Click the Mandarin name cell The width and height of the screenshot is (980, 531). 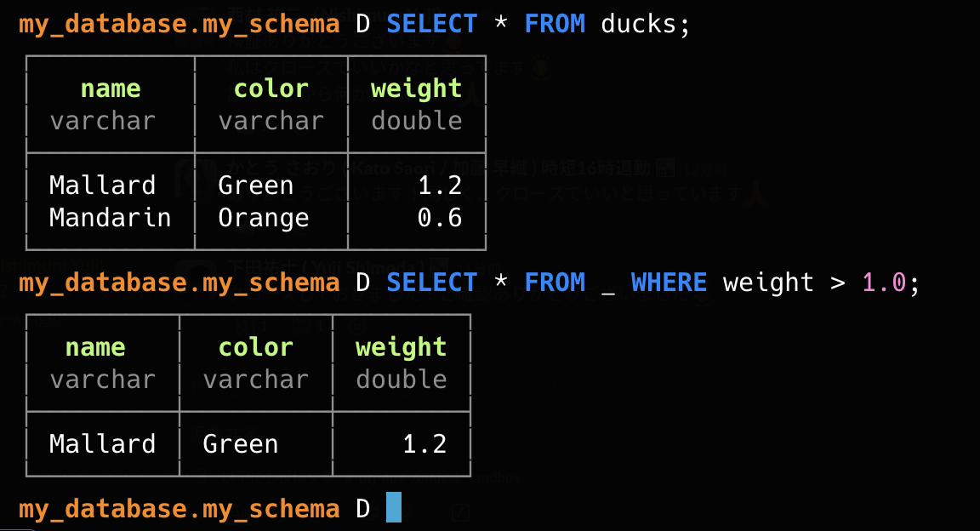(x=111, y=218)
